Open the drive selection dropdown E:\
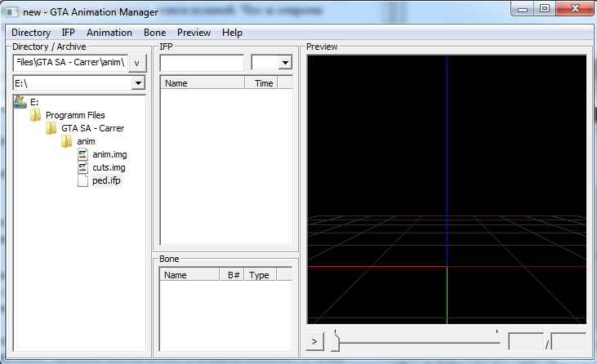597x364 pixels. coord(138,83)
